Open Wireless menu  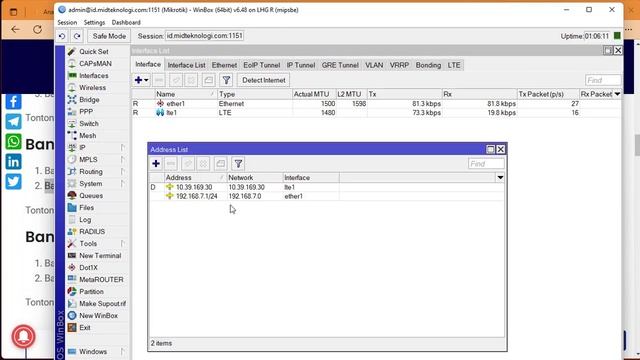point(92,88)
